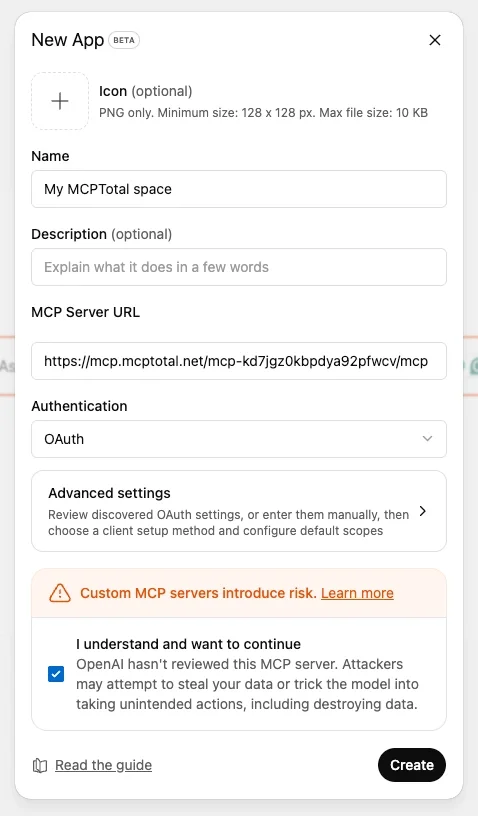Image resolution: width=478 pixels, height=816 pixels.
Task: Expand Advanced settings
Action: coord(239,511)
